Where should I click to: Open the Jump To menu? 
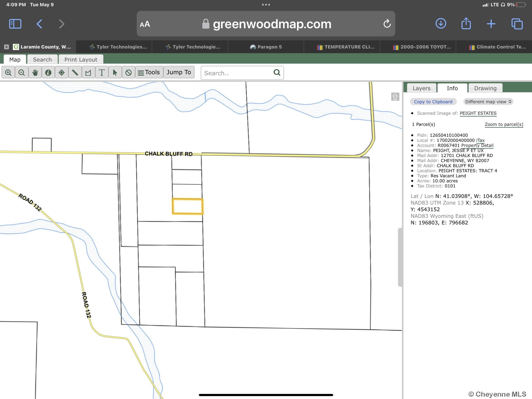179,72
